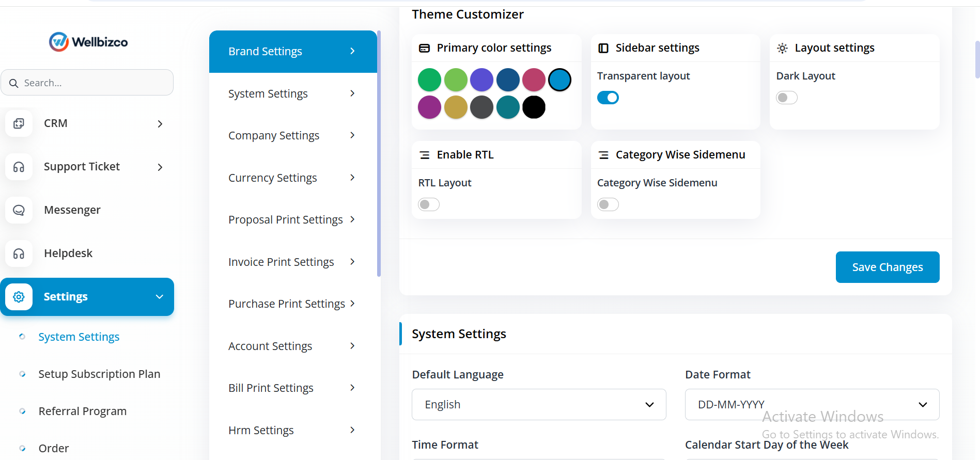Click the Save Changes button
This screenshot has width=980, height=460.
point(888,267)
